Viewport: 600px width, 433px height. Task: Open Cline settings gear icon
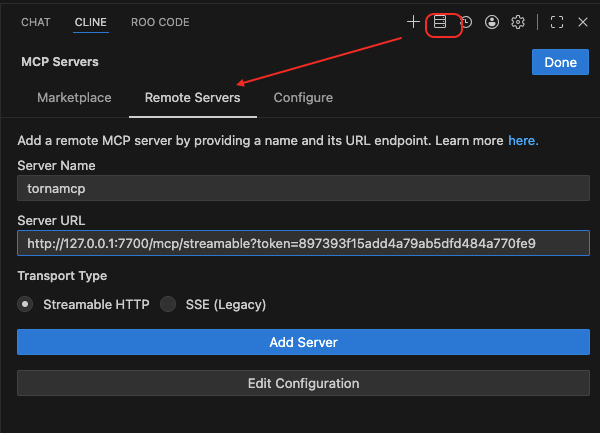pyautogui.click(x=518, y=22)
